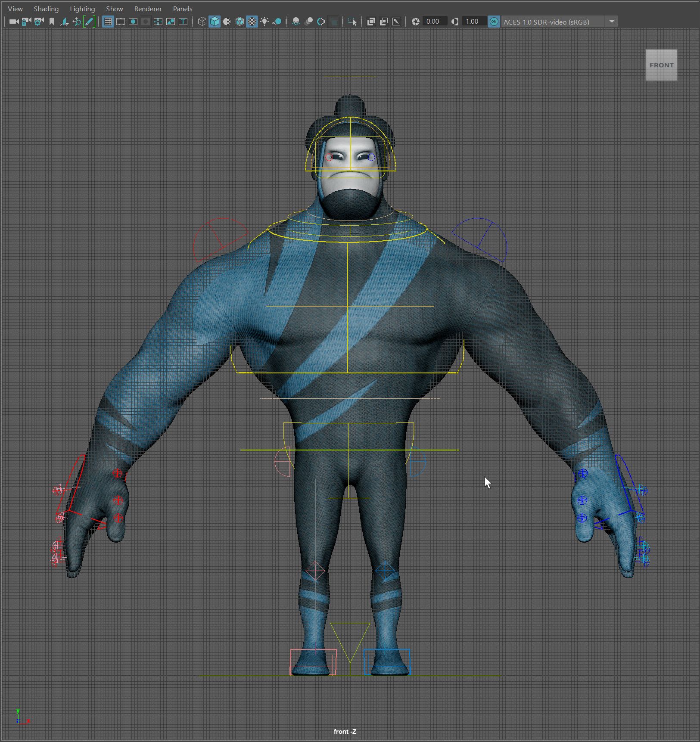This screenshot has width=700, height=742.
Task: Click the Isolate Select icon
Action: (x=352, y=22)
